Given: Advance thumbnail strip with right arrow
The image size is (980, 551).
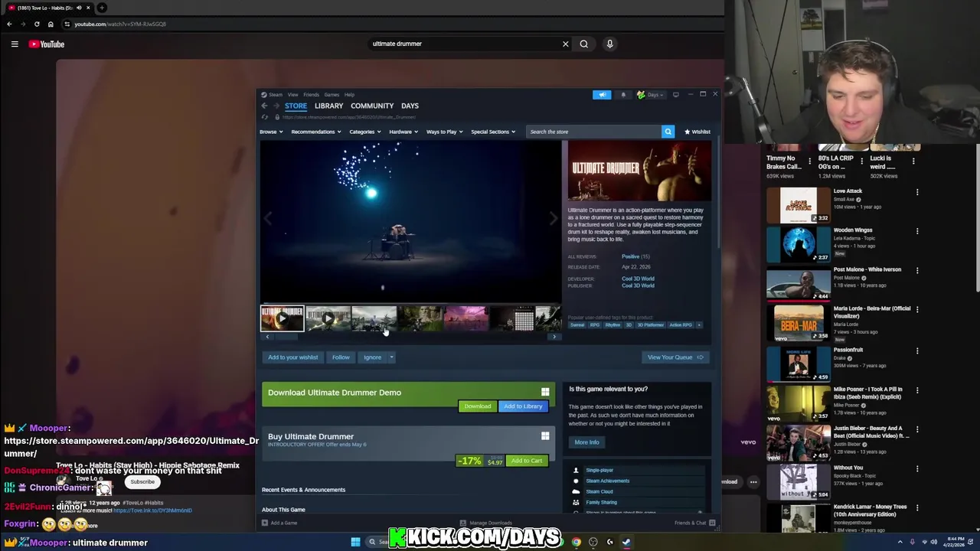Looking at the screenshot, I should coord(554,337).
